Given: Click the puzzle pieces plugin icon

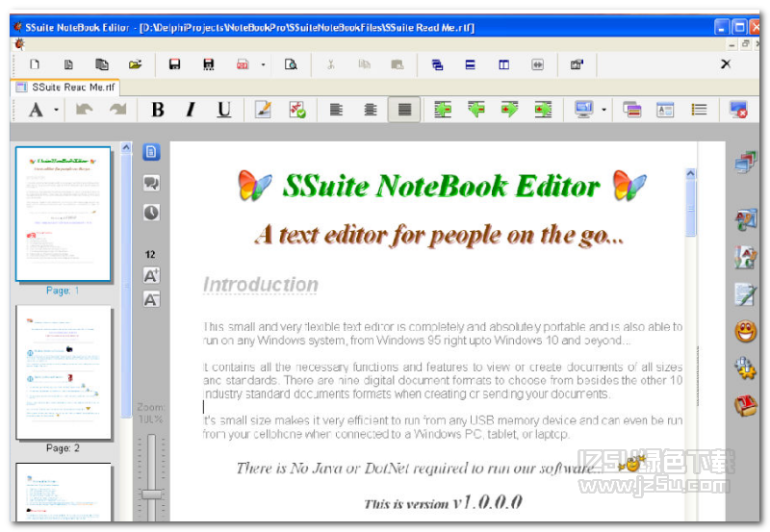Looking at the screenshot, I should 746,368.
